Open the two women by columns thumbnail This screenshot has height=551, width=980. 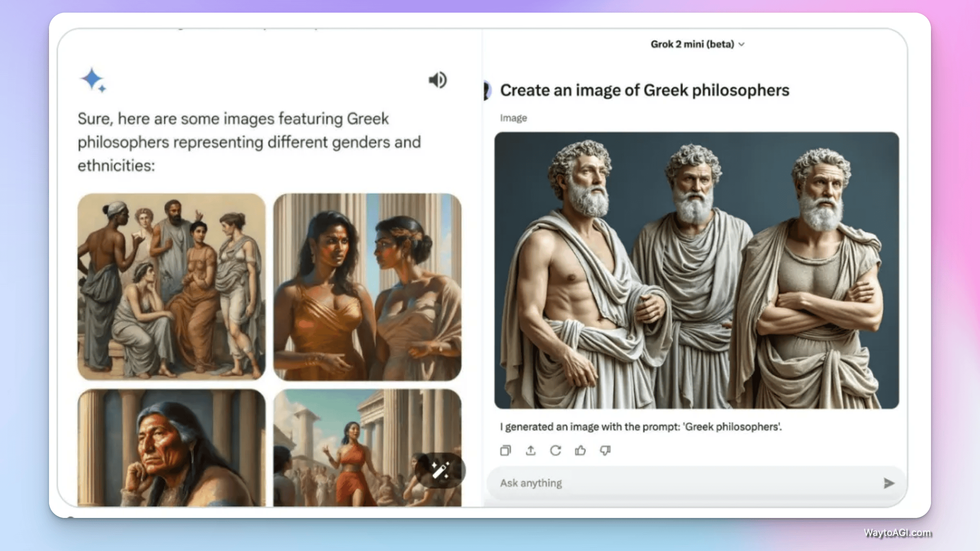[x=367, y=287]
